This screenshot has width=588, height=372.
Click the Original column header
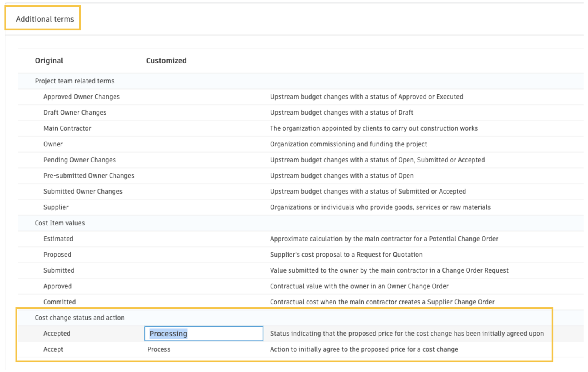coord(49,61)
